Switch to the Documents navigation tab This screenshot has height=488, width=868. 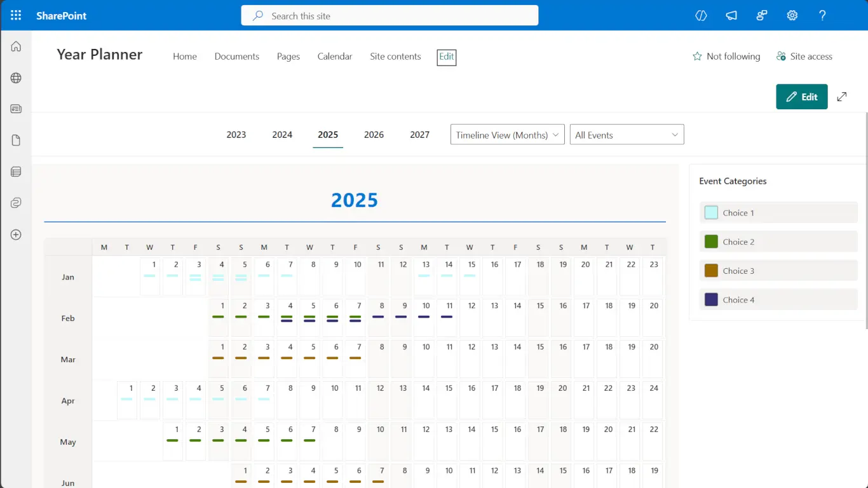[236, 56]
